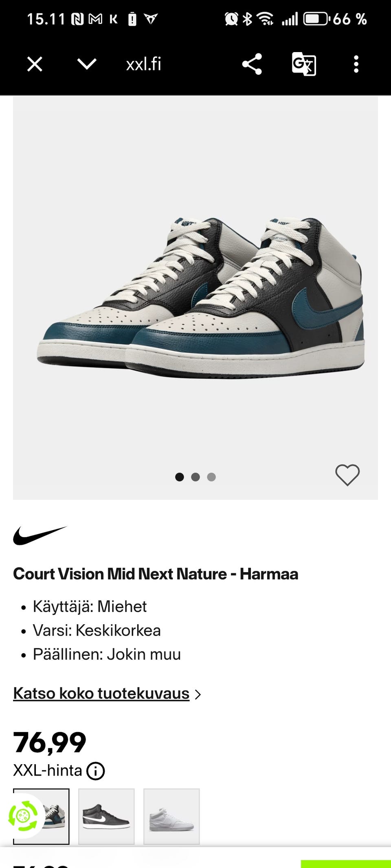Viewport: 391px width, 868px height.
Task: Tap the battery status icon
Action: [316, 19]
